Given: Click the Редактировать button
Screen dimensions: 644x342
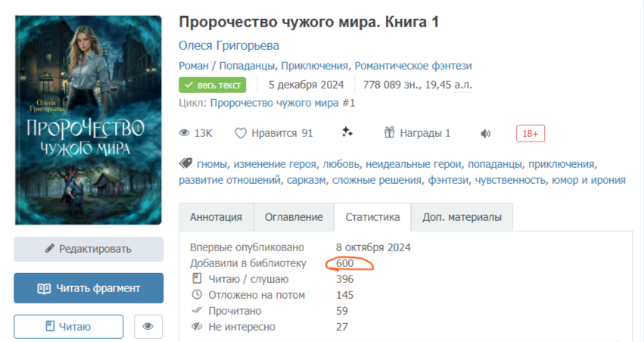Looking at the screenshot, I should point(89,249).
